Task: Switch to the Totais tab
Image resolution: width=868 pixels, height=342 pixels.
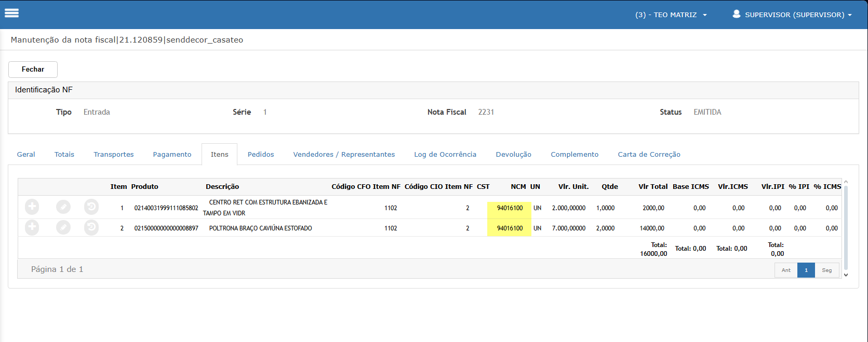Action: click(x=64, y=154)
